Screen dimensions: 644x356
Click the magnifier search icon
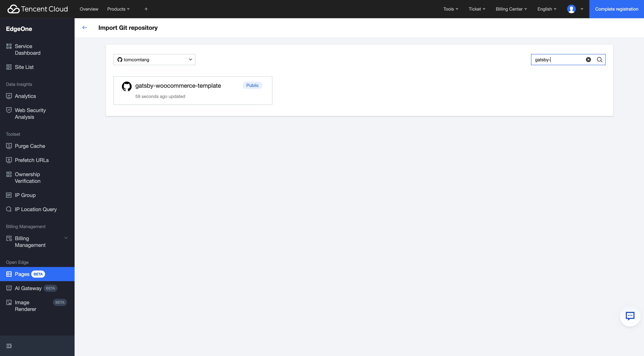(x=599, y=59)
